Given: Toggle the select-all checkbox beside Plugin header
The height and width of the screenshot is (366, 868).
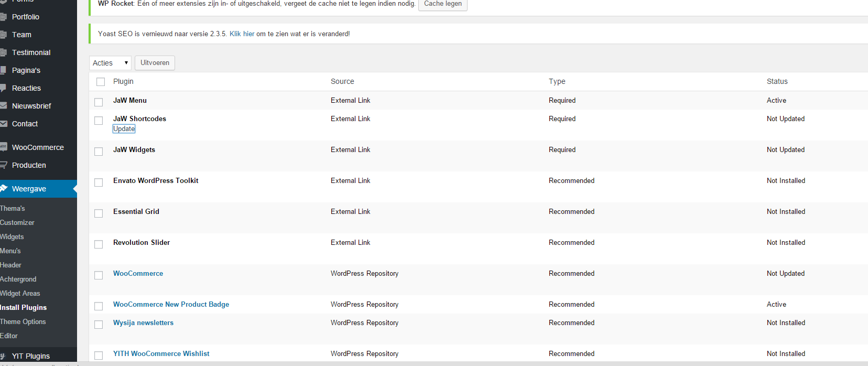Looking at the screenshot, I should [x=101, y=82].
